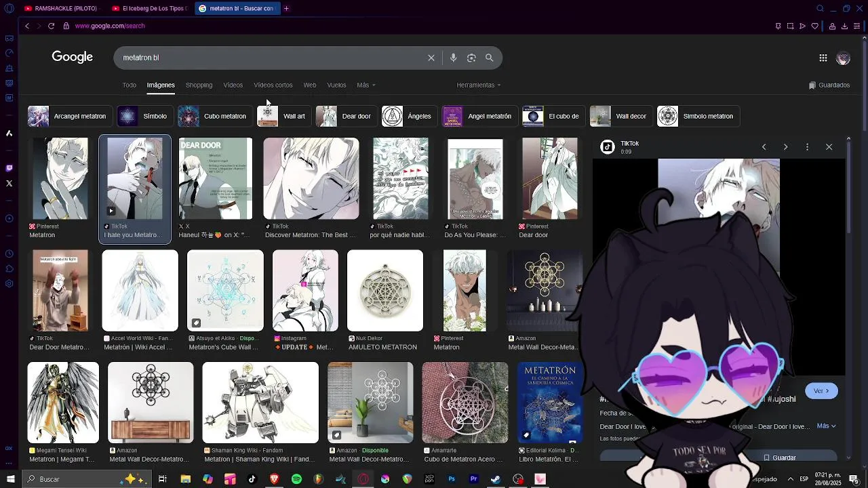Open Easy Setup menu icon in toolbar
868x488 pixels.
(x=857, y=26)
